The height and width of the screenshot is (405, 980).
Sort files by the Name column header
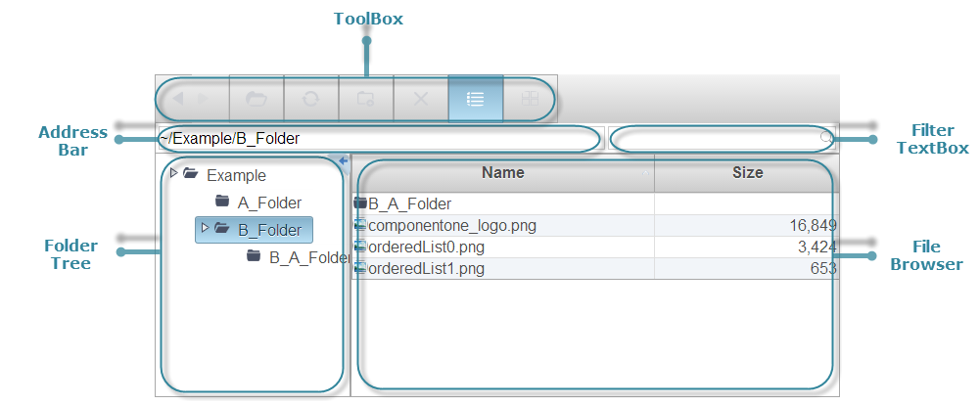pos(503,173)
